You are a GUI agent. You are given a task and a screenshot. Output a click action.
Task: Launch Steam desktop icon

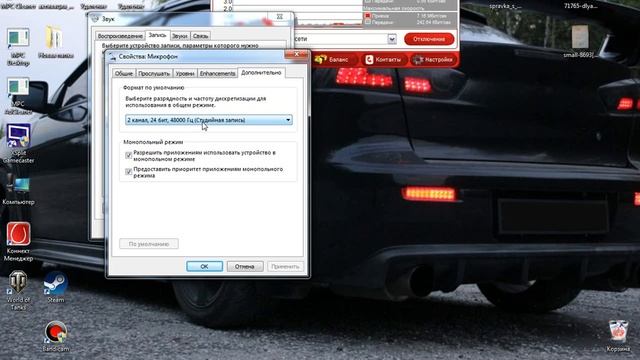pyautogui.click(x=56, y=283)
